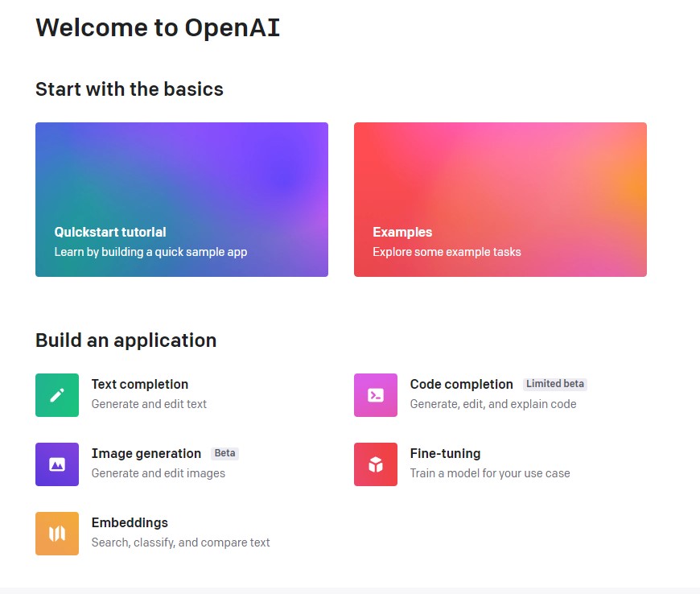Click 'Learn by building a quick sample app'
This screenshot has height=594, width=700.
[150, 252]
